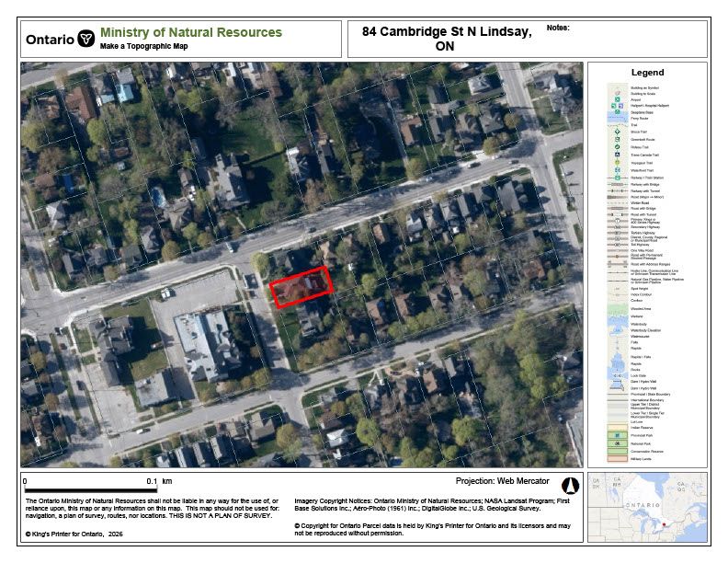Click the 'Legend' panel heading
Image resolution: width=728 pixels, height=563 pixels.
647,73
